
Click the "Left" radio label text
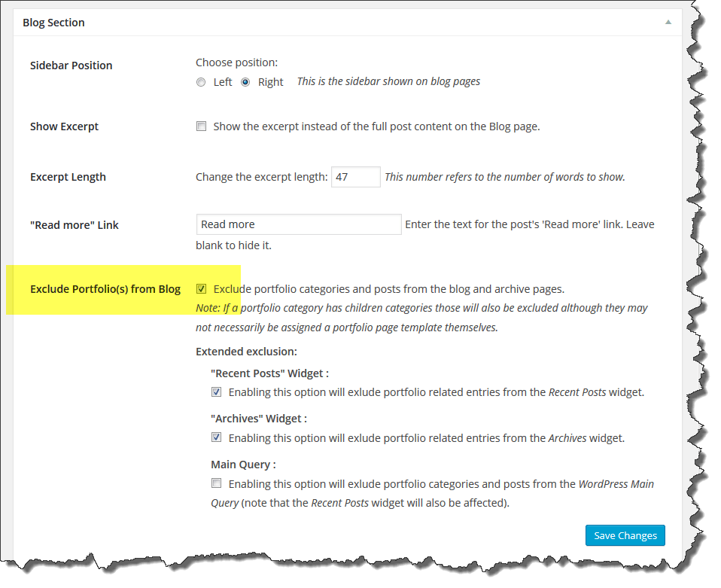(x=223, y=82)
